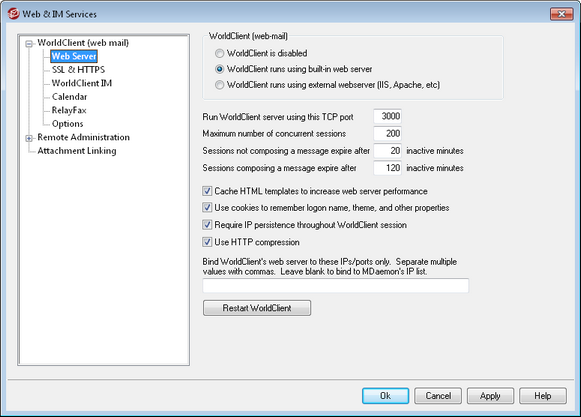Click the empty bind IPs/ports text field
This screenshot has width=581, height=417.
pos(335,285)
